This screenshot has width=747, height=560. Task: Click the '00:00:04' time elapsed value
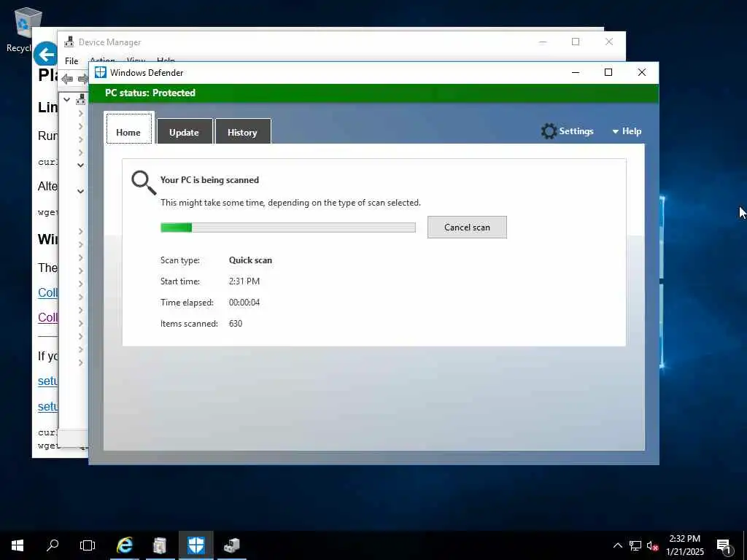pyautogui.click(x=244, y=303)
